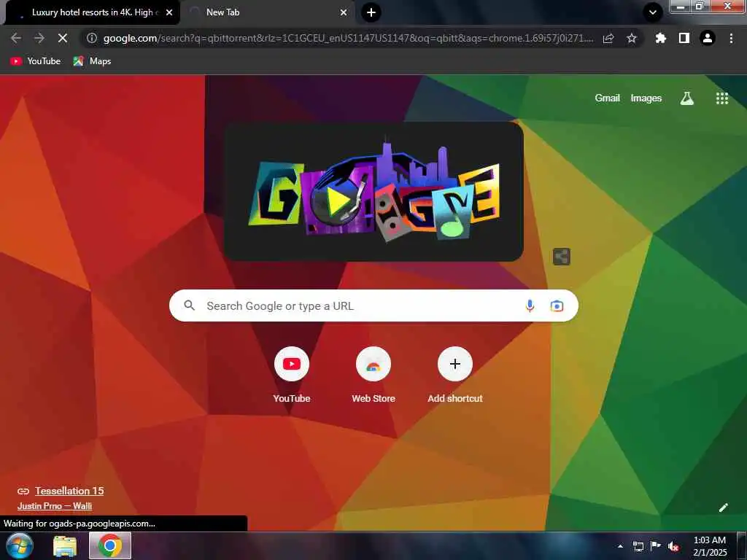Open the Windows Start button
This screenshot has height=560, width=747.
pos(19,546)
